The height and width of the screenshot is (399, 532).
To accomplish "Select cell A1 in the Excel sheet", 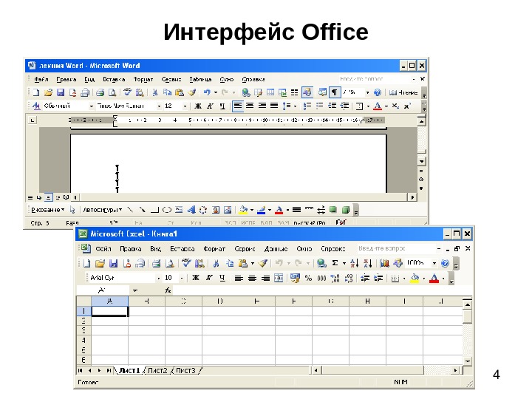I will click(110, 311).
